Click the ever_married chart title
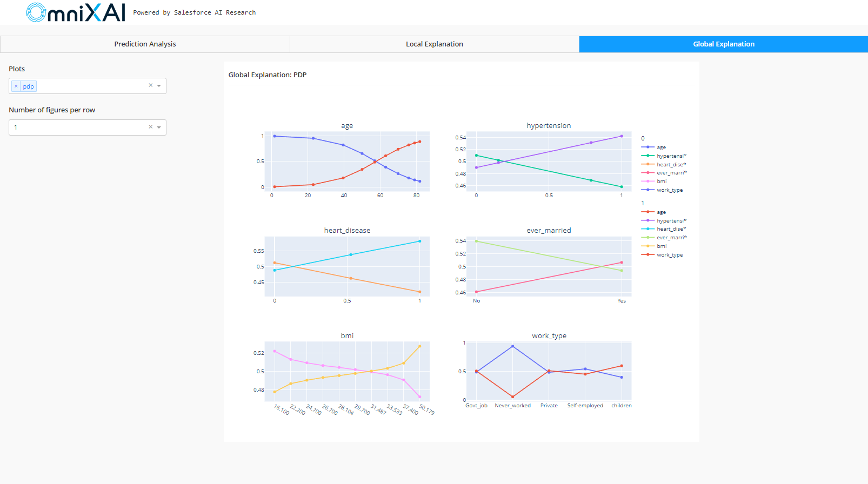Viewport: 868px width, 484px height. (x=549, y=231)
